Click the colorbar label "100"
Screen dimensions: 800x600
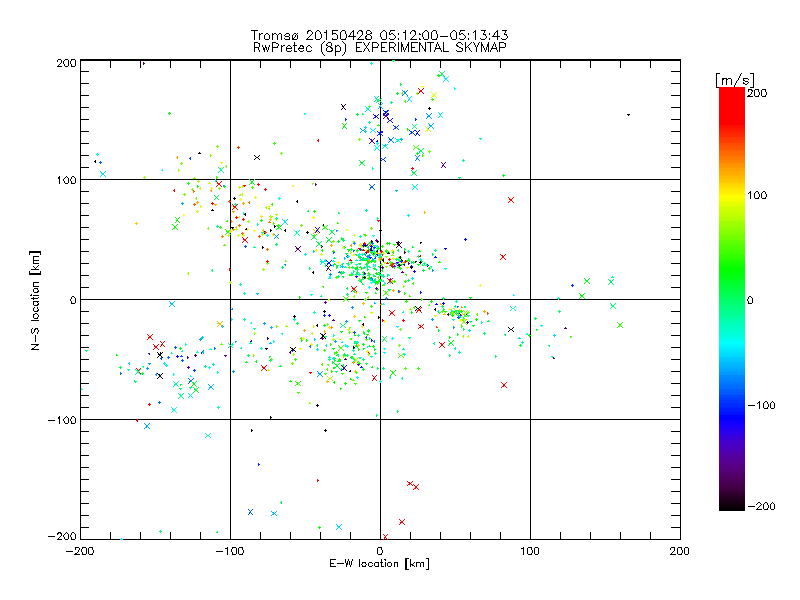[757, 195]
